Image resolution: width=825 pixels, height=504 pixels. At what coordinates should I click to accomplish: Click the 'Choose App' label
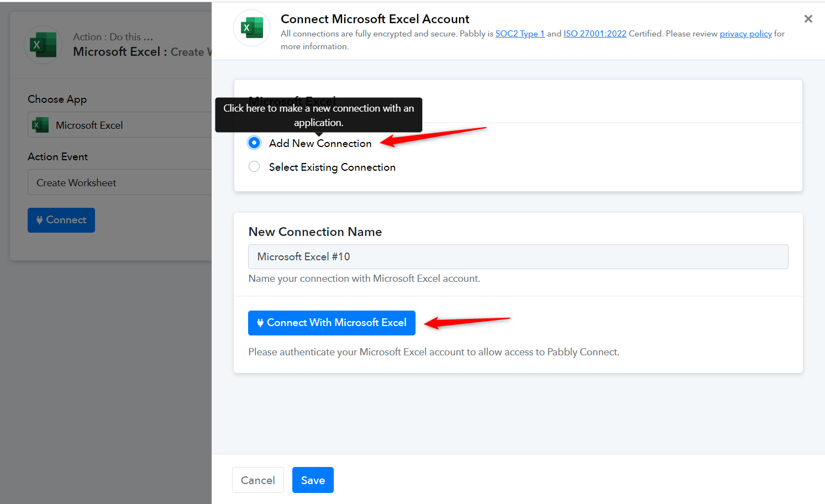(57, 99)
